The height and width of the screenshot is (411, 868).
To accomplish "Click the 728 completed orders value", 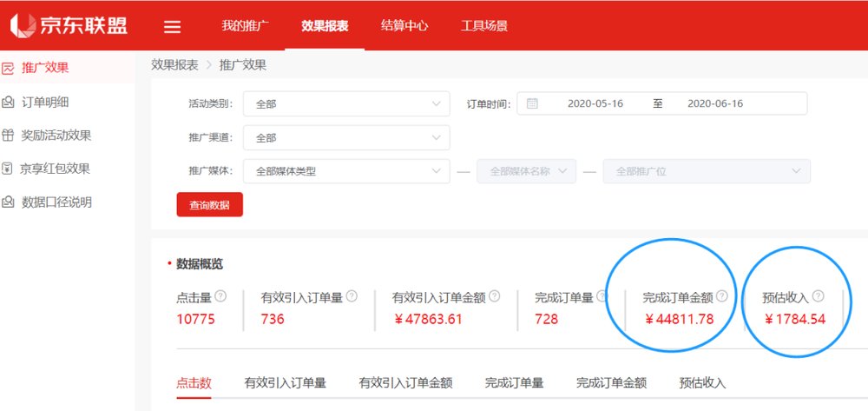I will click(x=546, y=320).
